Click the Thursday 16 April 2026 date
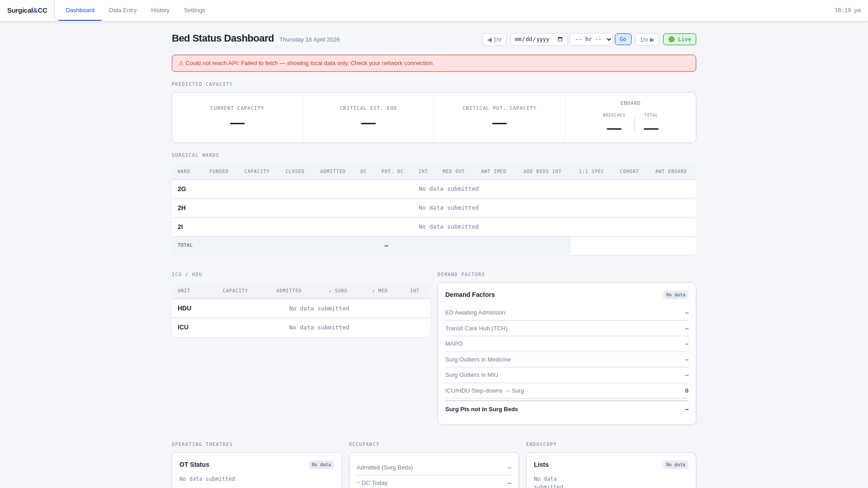868x488 pixels. (x=310, y=40)
